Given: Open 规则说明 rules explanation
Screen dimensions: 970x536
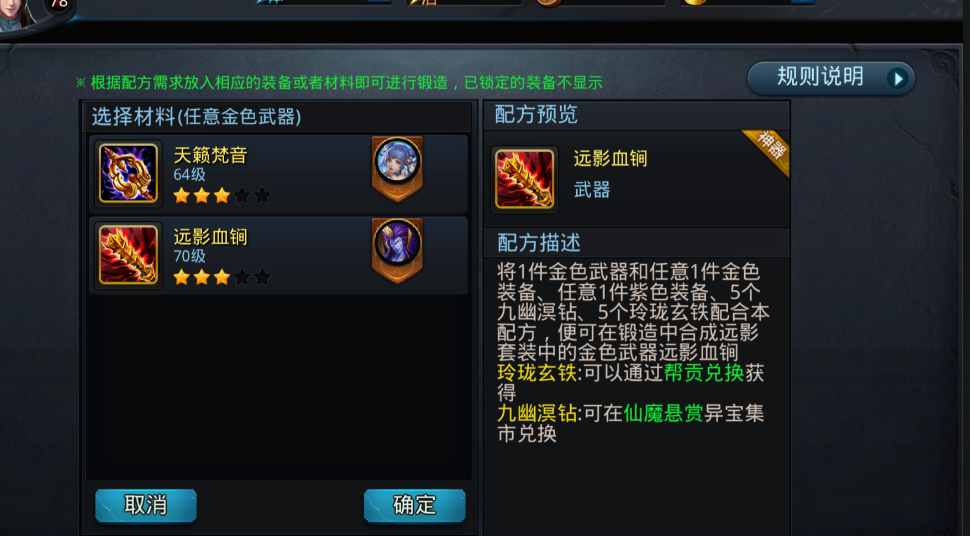Looking at the screenshot, I should coord(831,78).
